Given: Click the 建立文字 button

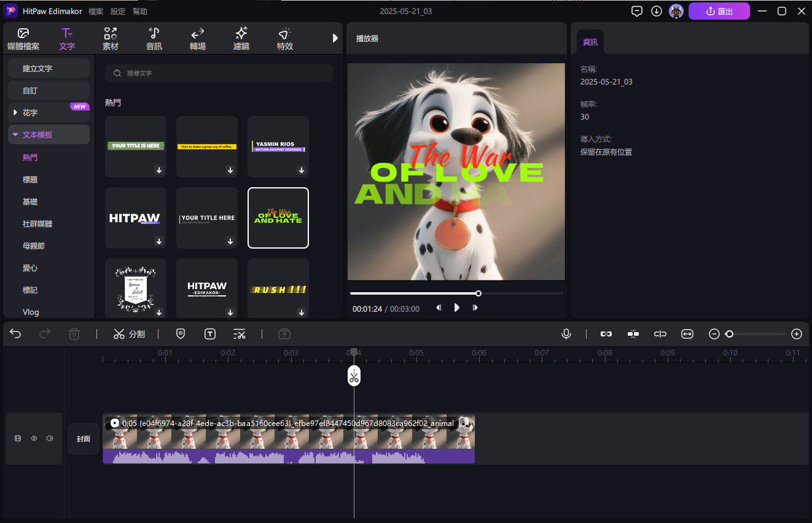Looking at the screenshot, I should point(49,68).
